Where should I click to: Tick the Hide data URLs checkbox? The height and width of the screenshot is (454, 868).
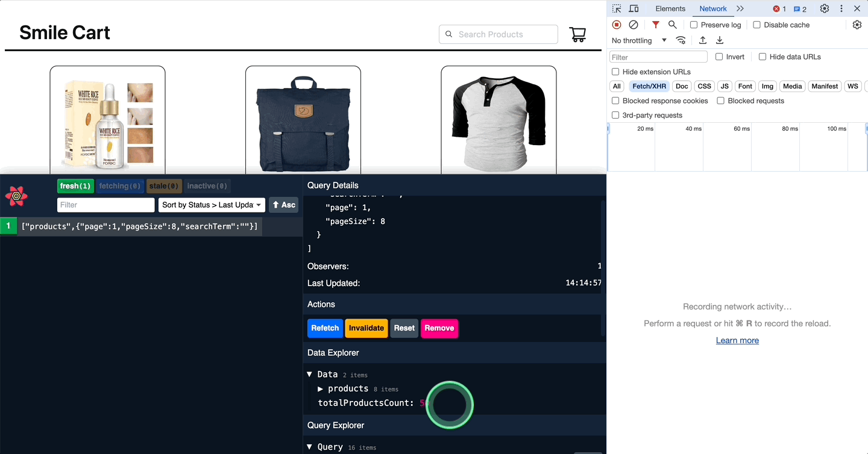pyautogui.click(x=763, y=57)
